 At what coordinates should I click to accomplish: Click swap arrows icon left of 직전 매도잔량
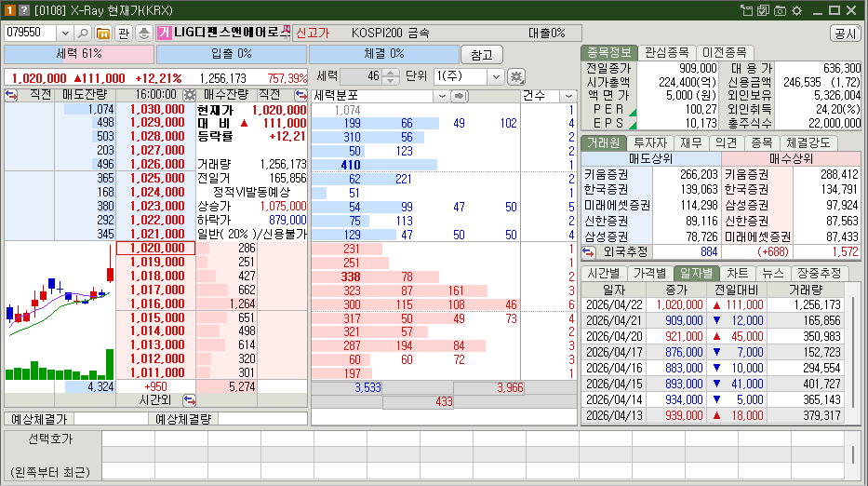pyautogui.click(x=11, y=95)
